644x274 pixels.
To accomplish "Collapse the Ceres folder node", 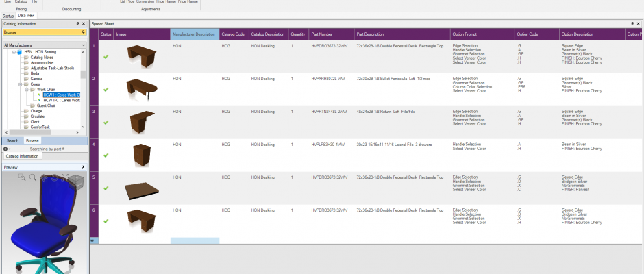I will click(x=20, y=84).
